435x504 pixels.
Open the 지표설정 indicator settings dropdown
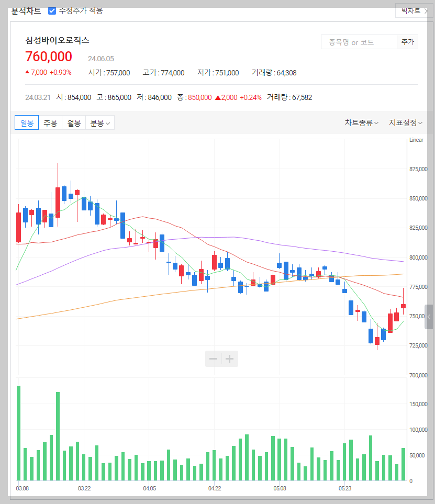click(x=406, y=123)
